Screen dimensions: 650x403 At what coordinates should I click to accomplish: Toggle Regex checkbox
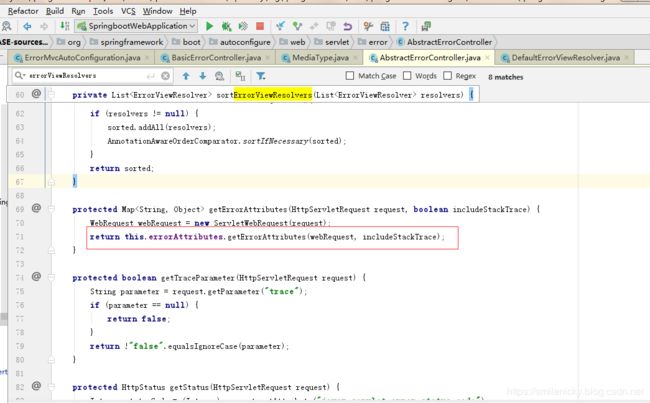tap(447, 76)
